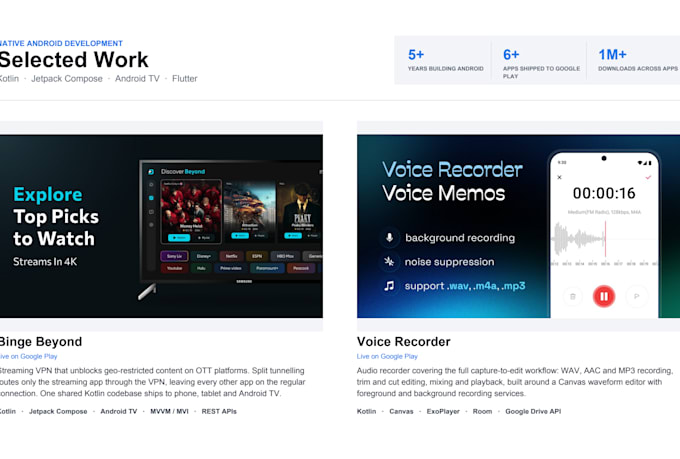Click the Youtube streaming chip
This screenshot has height=459, width=680.
pyautogui.click(x=175, y=268)
